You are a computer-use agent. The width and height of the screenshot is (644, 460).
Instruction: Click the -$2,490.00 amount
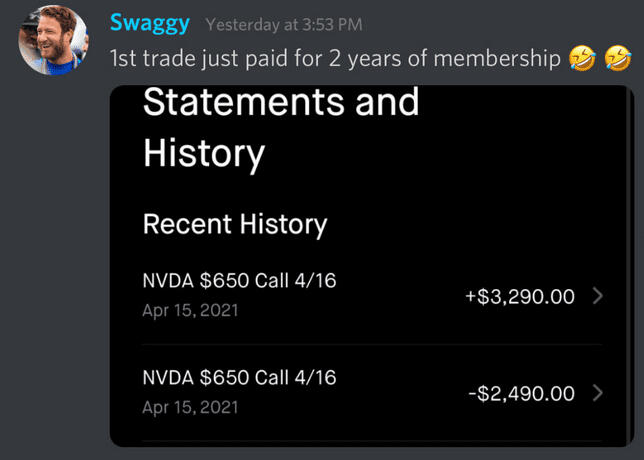[521, 393]
